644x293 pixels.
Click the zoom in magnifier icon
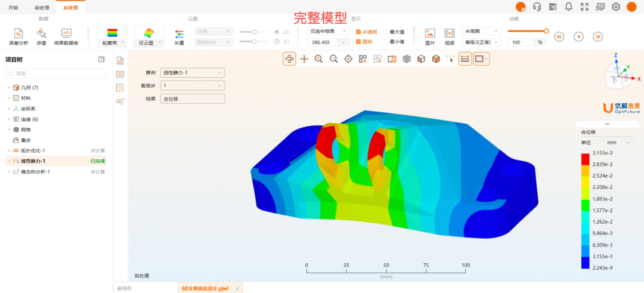[319, 58]
